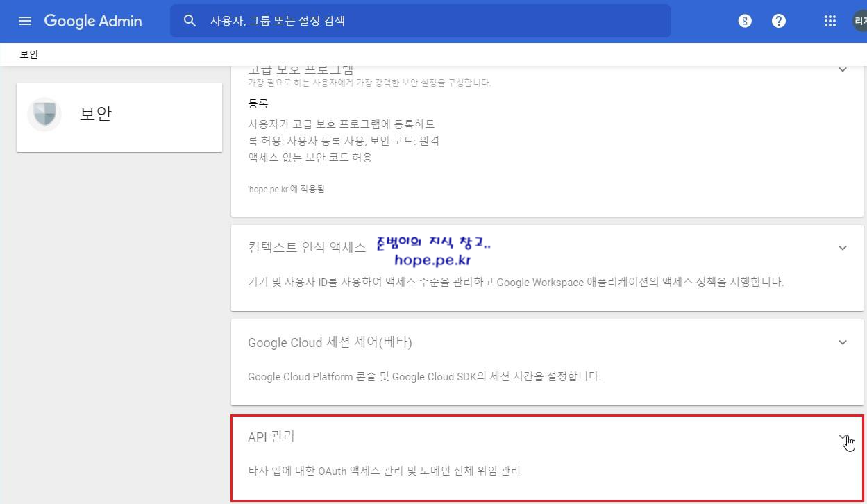Open the 컨텍스트 인식 액세스 section title
This screenshot has width=867, height=504.
(307, 248)
